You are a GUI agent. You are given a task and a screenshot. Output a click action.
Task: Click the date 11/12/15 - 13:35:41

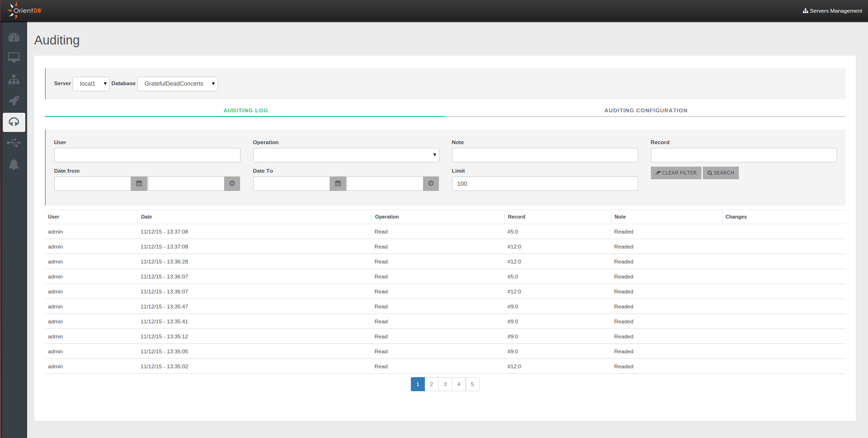click(164, 321)
